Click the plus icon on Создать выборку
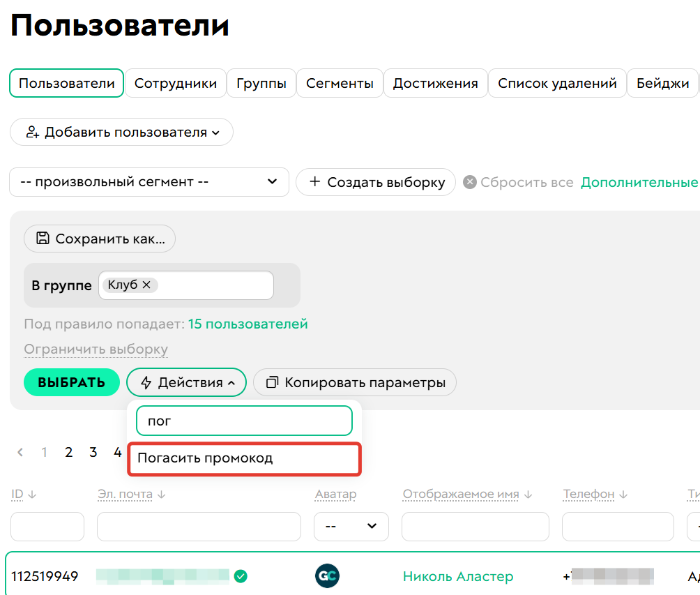700x595 pixels. point(317,182)
